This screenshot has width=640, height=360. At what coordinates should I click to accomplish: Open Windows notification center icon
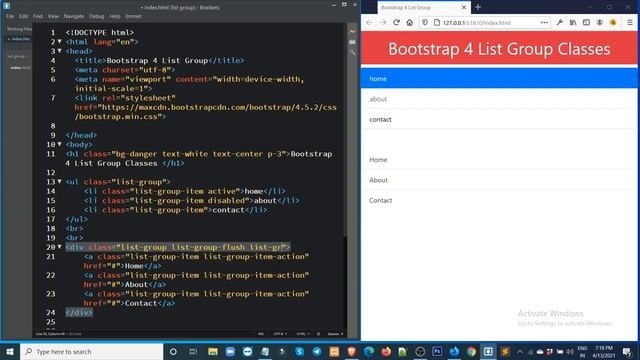(627, 351)
